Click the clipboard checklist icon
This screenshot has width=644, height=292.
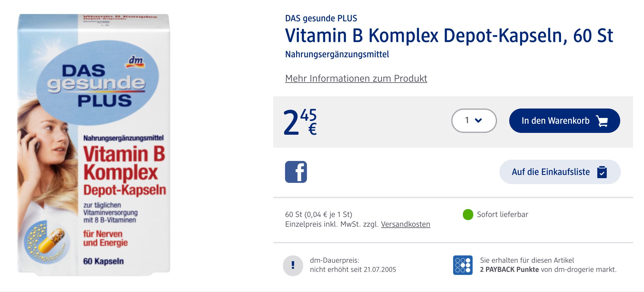click(x=602, y=172)
